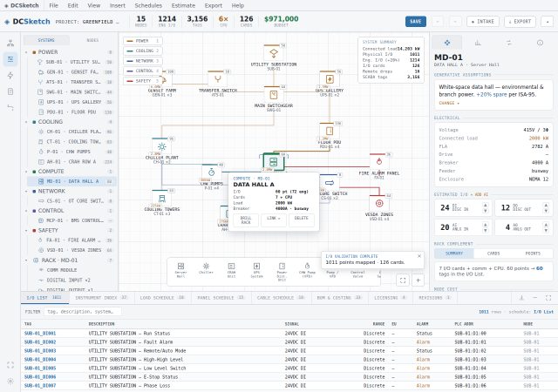This screenshot has height=392, width=558.
Task: Open the chart tab icon in inspector
Action: (x=478, y=43)
